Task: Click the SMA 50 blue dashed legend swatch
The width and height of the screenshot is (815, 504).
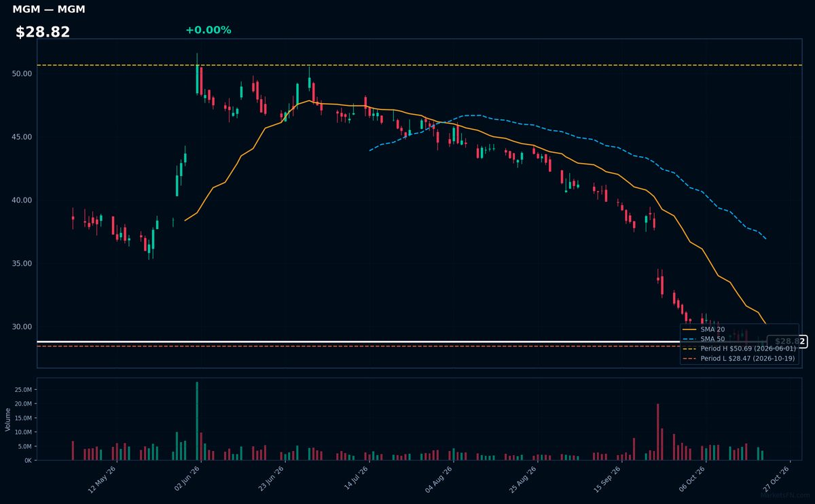Action: (689, 339)
